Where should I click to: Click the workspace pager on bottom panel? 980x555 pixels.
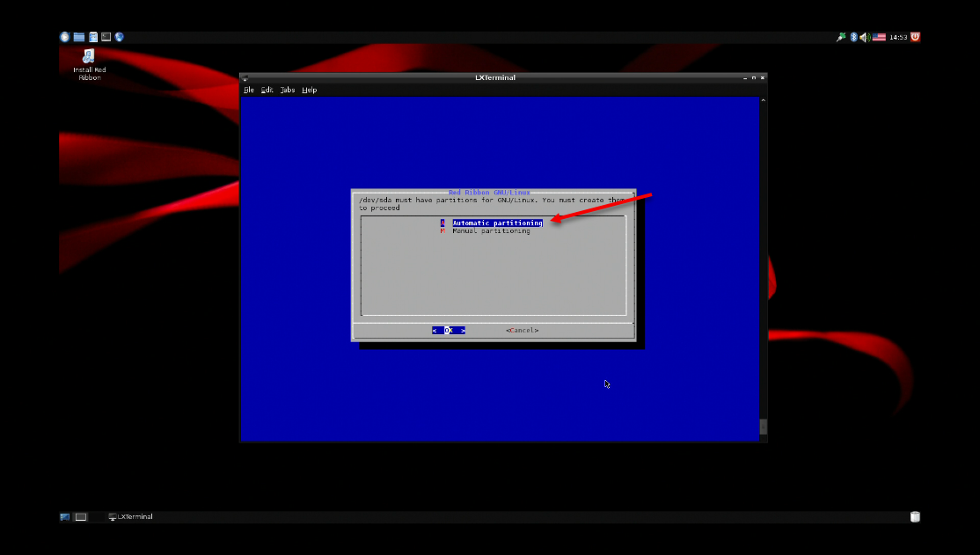[81, 517]
